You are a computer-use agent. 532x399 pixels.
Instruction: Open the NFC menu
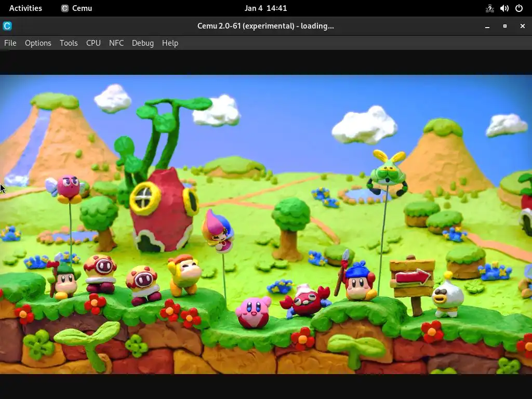pyautogui.click(x=116, y=43)
